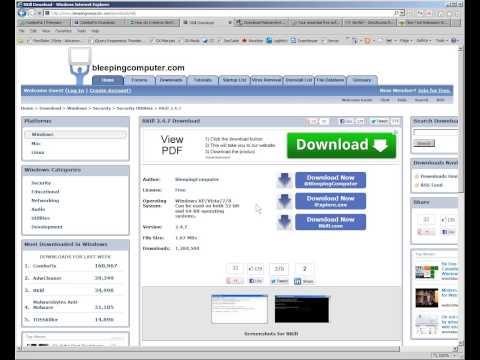Open the File menu
The image size is (480, 360).
tap(22, 31)
